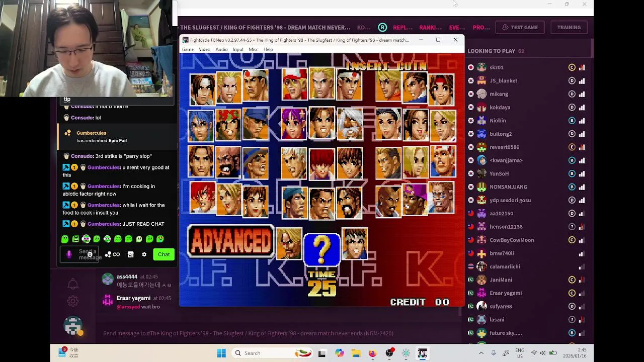Screen dimensions: 644x362
Task: Click the green Chat button
Action: pyautogui.click(x=164, y=254)
